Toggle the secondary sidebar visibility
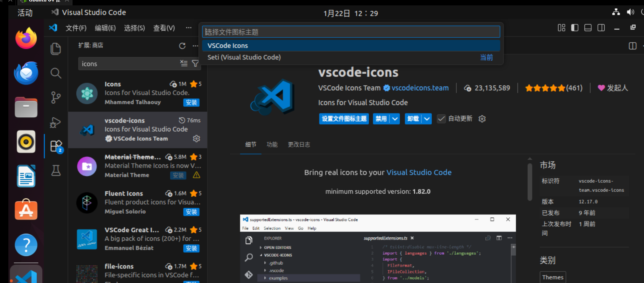Viewport: 644px width, 283px height. [601, 27]
